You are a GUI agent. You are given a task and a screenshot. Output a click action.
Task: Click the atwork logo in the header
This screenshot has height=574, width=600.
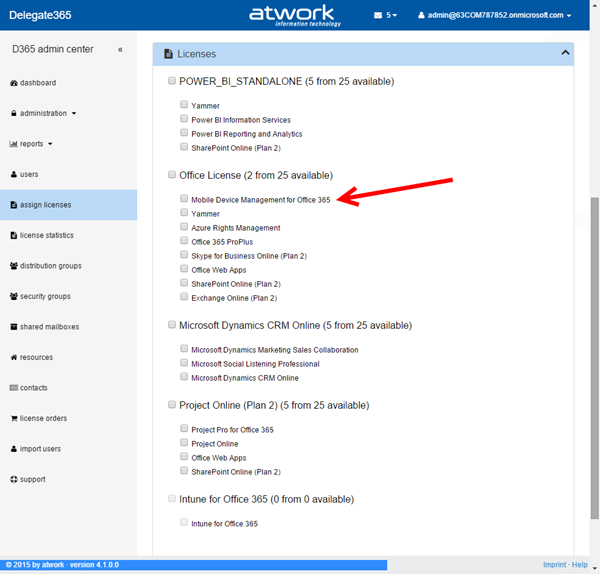(x=295, y=15)
